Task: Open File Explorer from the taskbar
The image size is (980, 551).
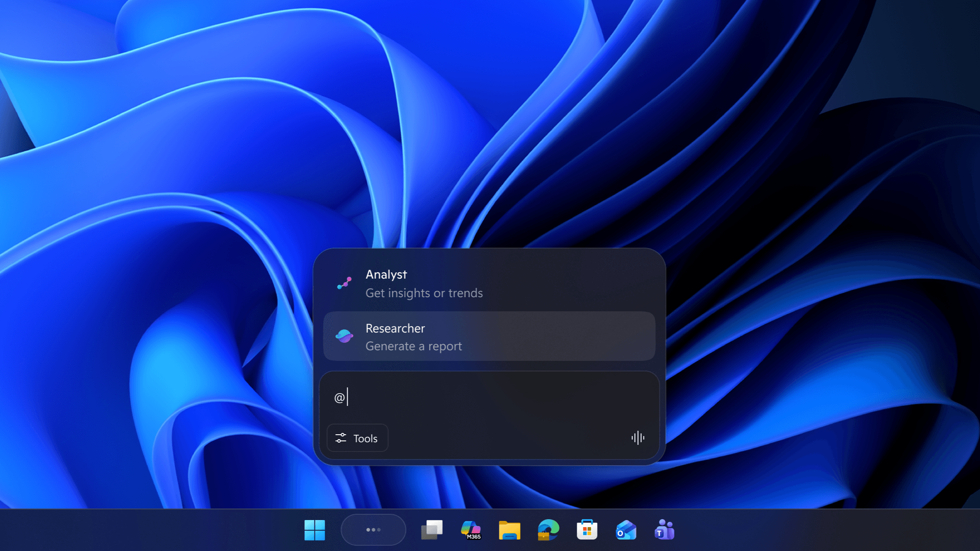Action: (509, 529)
